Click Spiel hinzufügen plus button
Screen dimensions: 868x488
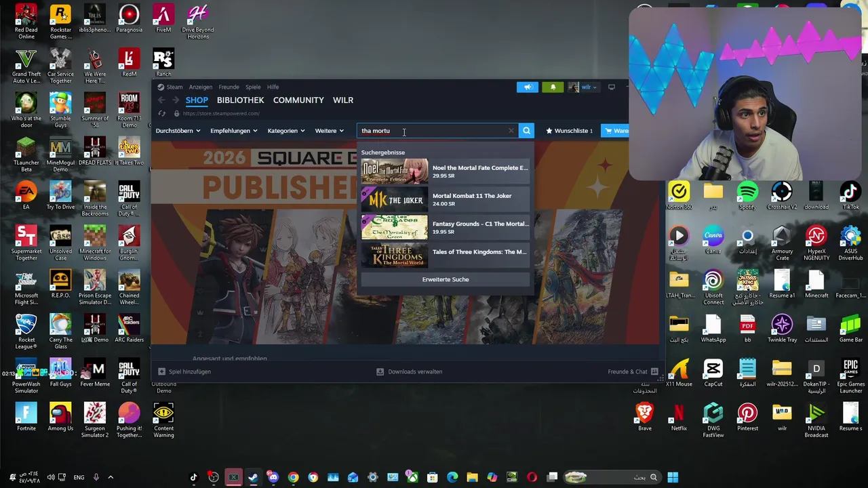point(184,371)
